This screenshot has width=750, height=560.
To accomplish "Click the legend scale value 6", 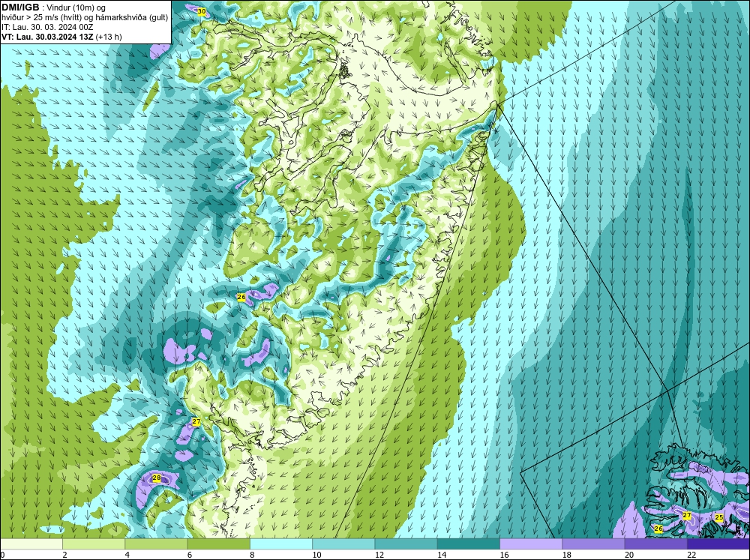I will 190,554.
